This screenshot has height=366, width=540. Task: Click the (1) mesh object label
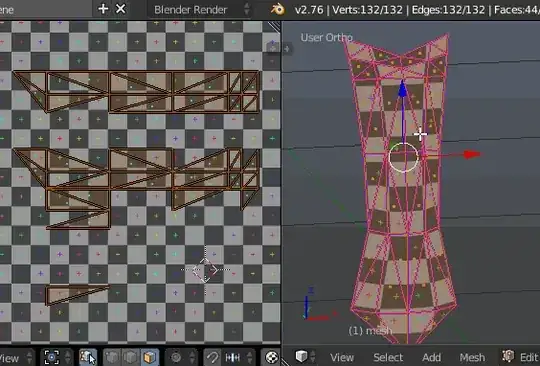tap(370, 331)
